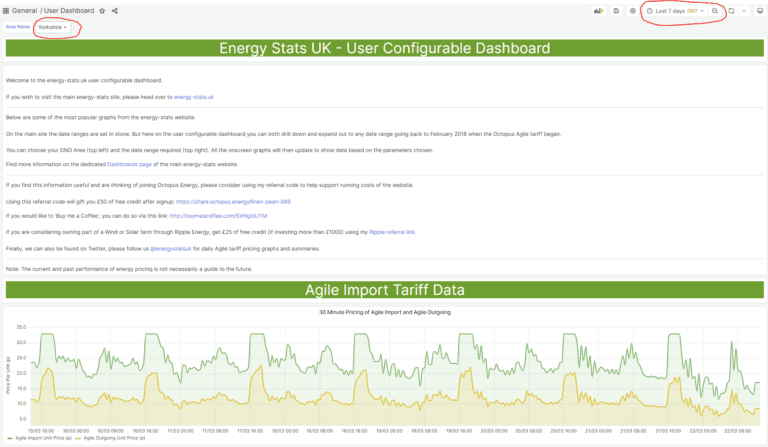Zoom out the time range
The image size is (768, 447).
coord(715,11)
